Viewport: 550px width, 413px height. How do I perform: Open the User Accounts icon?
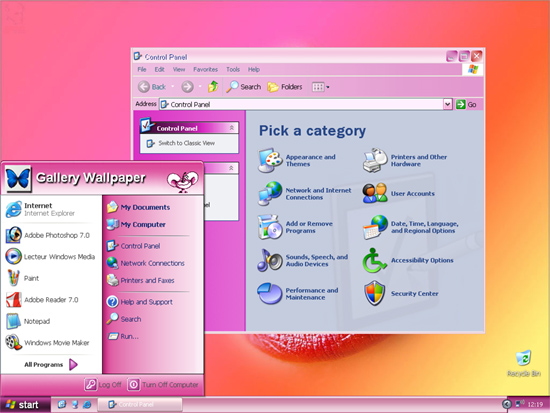375,193
